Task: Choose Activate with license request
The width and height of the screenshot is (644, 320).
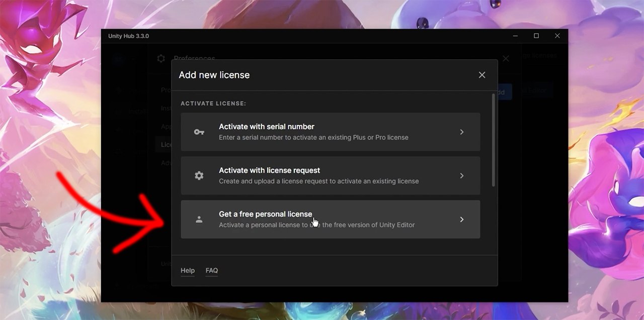Action: click(x=330, y=175)
